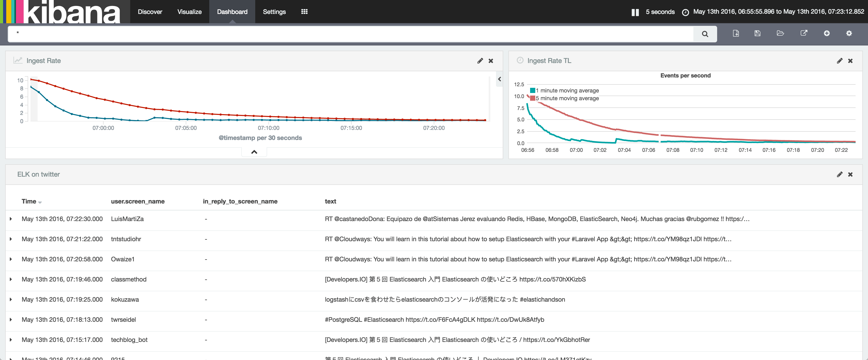Click the Save Dashboard icon
Screen dimensions: 868x360
tap(757, 33)
